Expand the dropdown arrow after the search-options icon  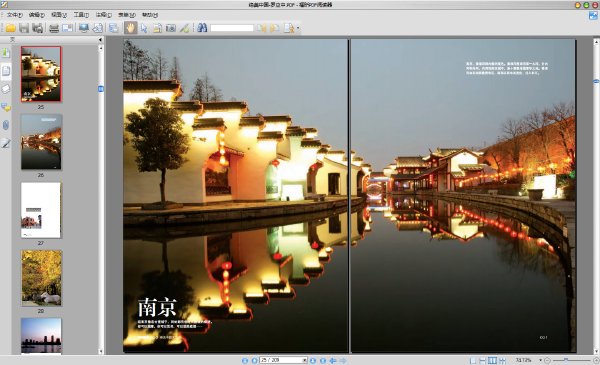click(x=298, y=28)
